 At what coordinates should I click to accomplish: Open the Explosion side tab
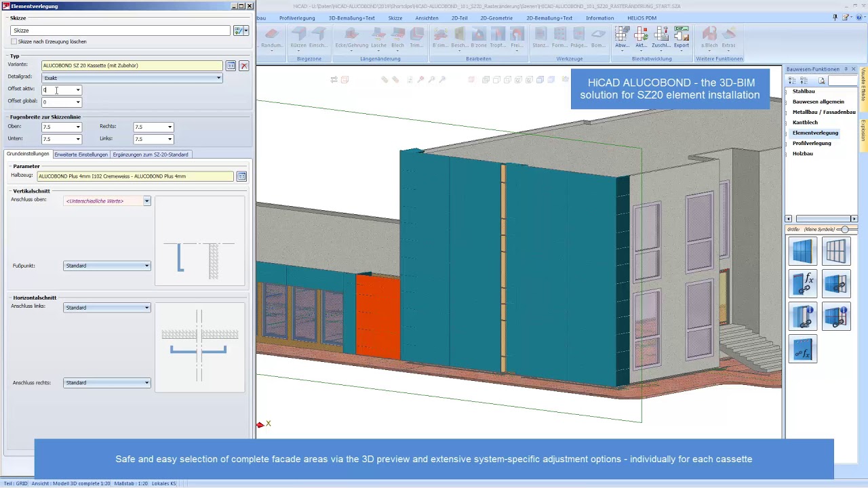863,131
